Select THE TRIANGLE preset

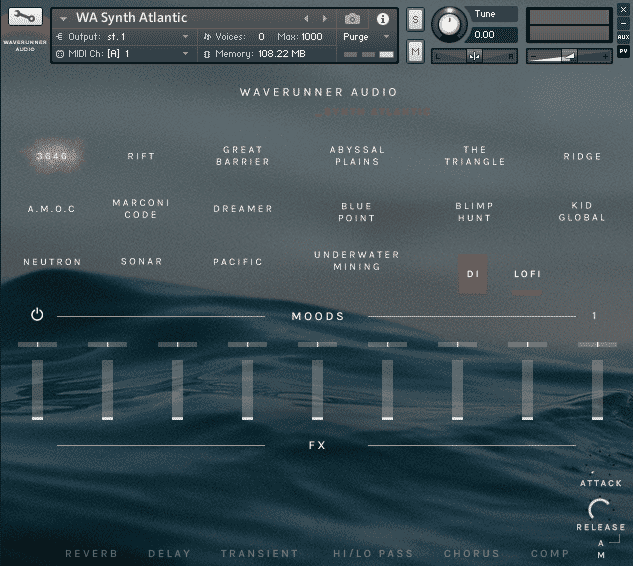[x=475, y=156]
